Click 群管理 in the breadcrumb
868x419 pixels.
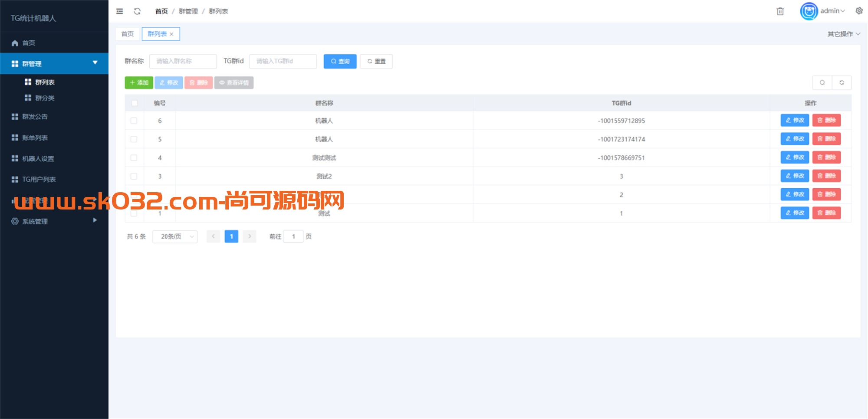(x=188, y=11)
